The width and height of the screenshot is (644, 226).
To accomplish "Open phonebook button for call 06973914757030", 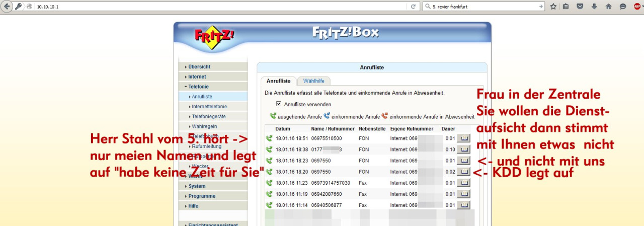I will coord(463,183).
